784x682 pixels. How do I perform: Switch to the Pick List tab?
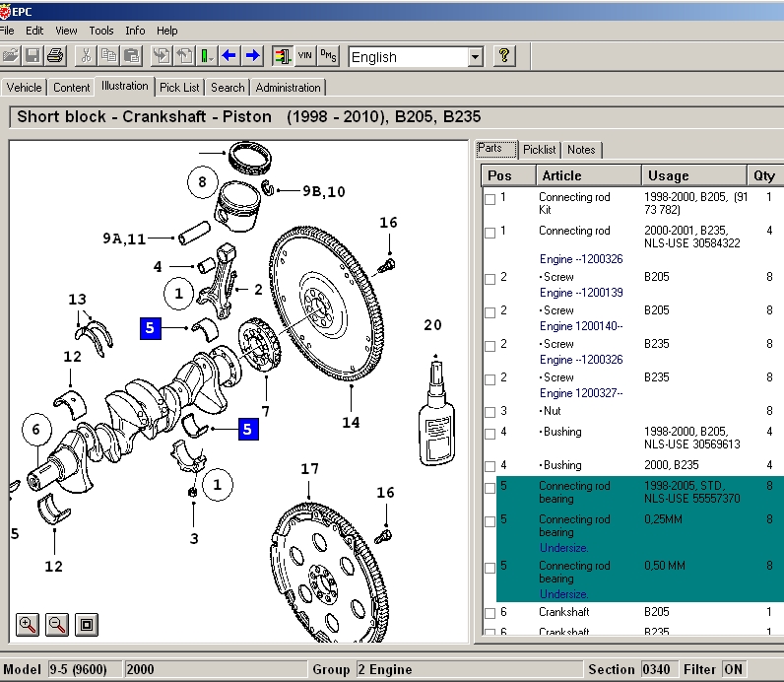[x=179, y=88]
